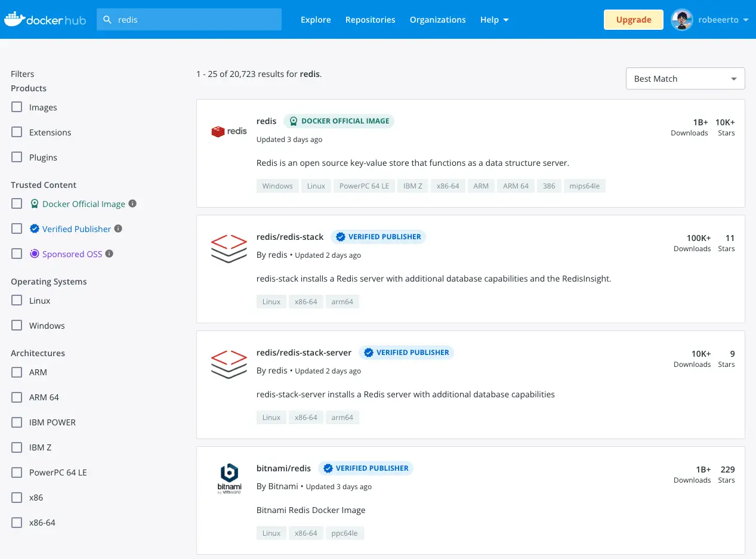Click the robeeerto user avatar
Viewport: 756px width, 559px height.
[681, 20]
